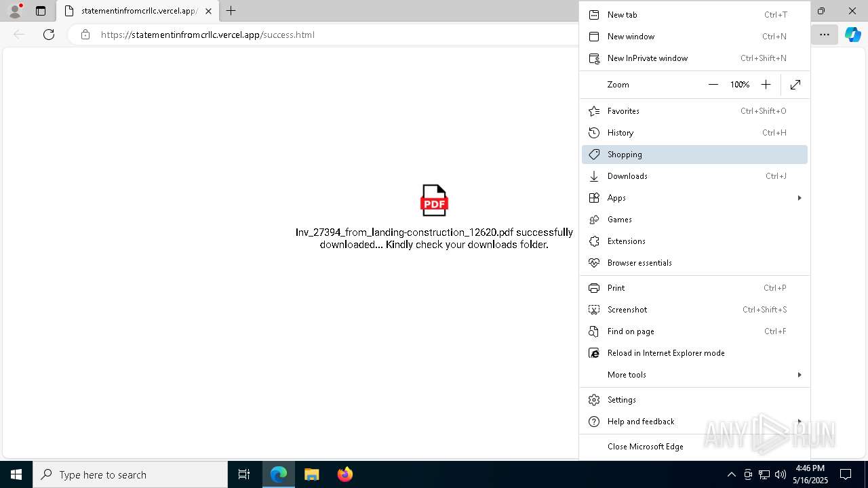Open the notification center icon

click(x=846, y=474)
